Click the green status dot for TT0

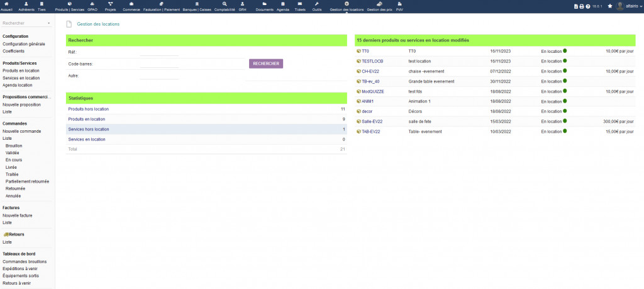pyautogui.click(x=565, y=51)
